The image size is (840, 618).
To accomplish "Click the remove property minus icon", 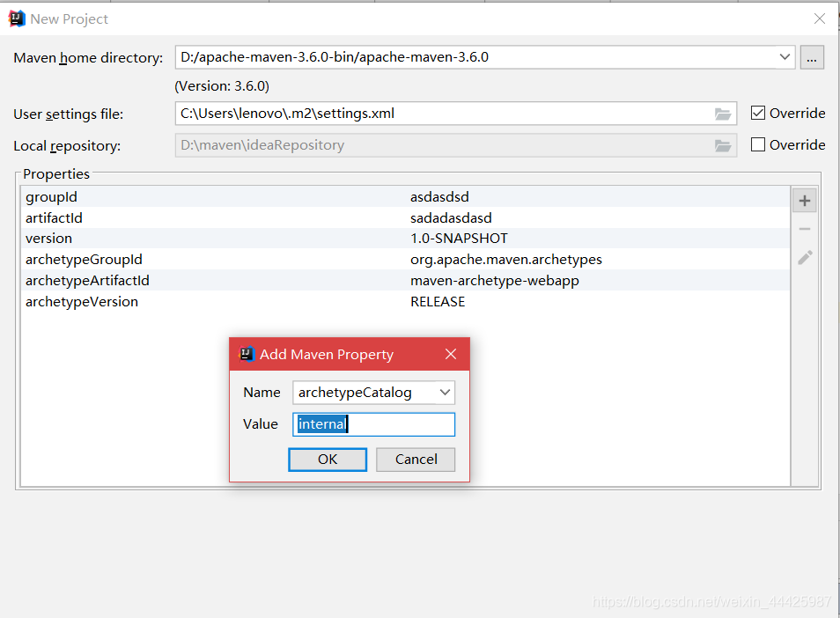I will pos(804,229).
